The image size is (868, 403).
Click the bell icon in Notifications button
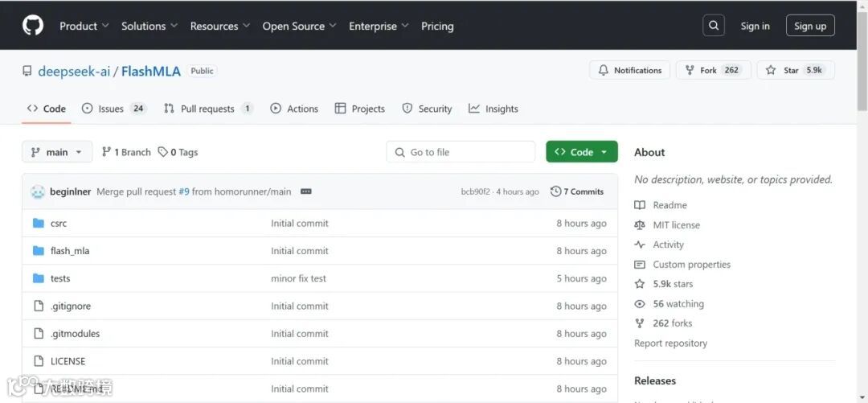(x=604, y=71)
